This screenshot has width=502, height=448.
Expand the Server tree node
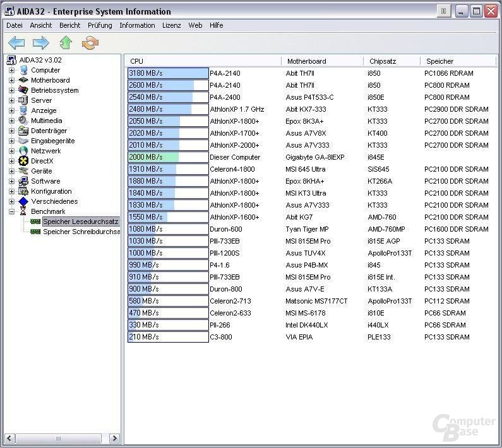11,100
